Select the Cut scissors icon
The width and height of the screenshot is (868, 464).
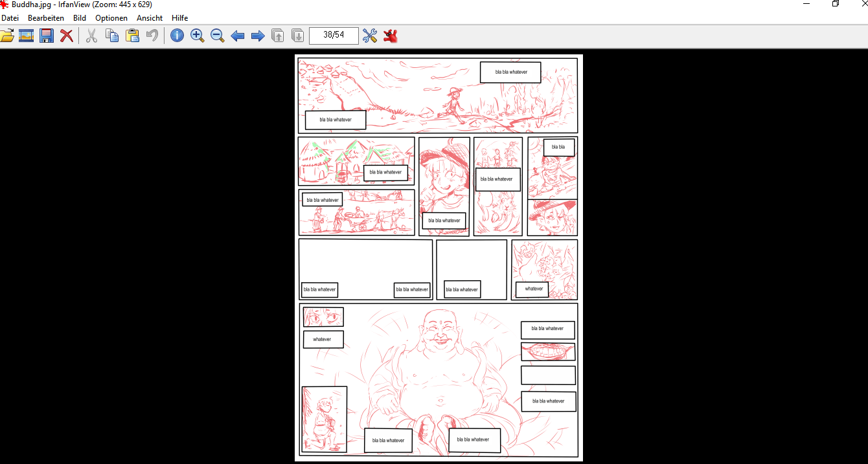coord(91,36)
